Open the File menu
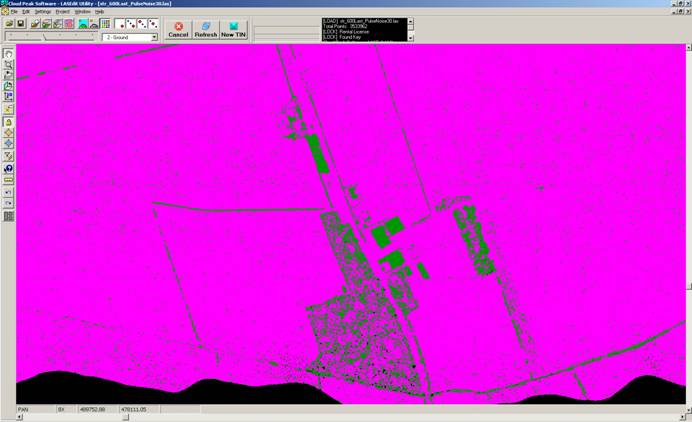 coord(14,11)
